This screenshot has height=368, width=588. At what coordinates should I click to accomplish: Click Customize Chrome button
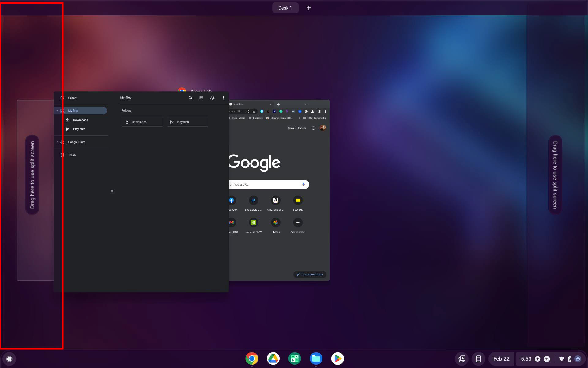click(310, 274)
